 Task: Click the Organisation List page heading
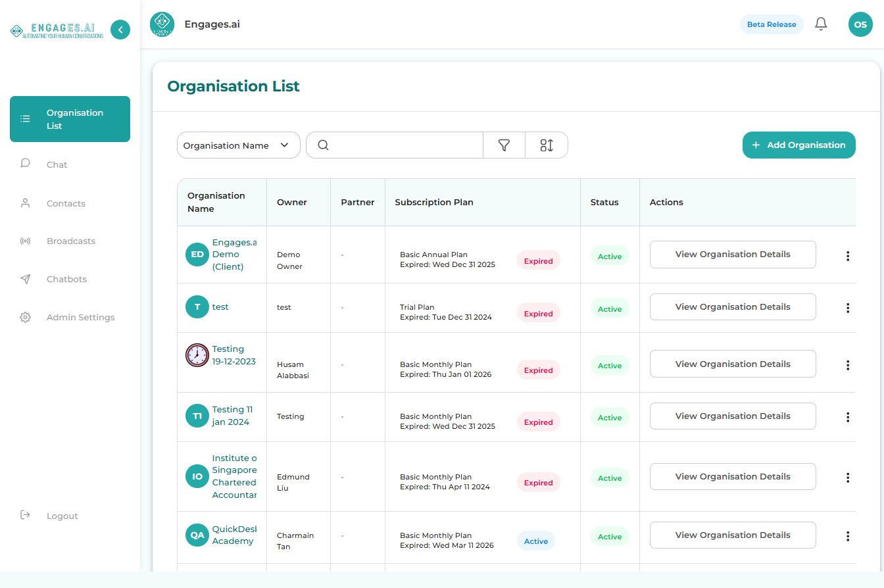[233, 86]
